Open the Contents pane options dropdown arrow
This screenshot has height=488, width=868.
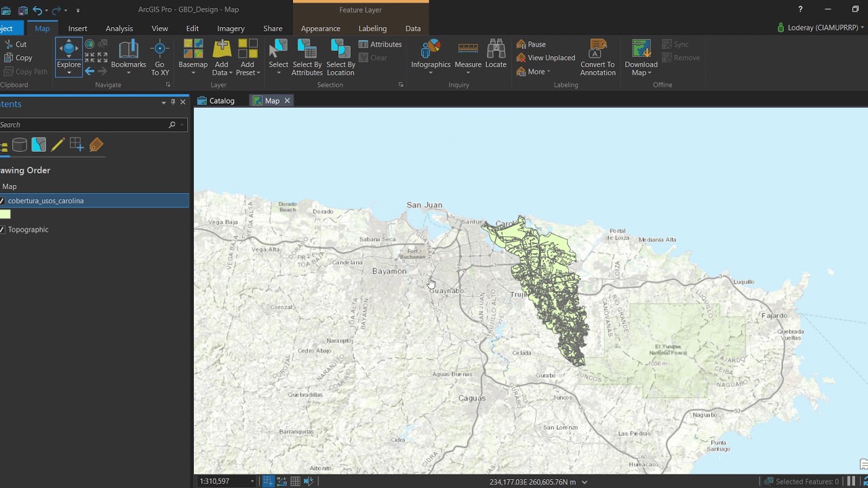[163, 102]
